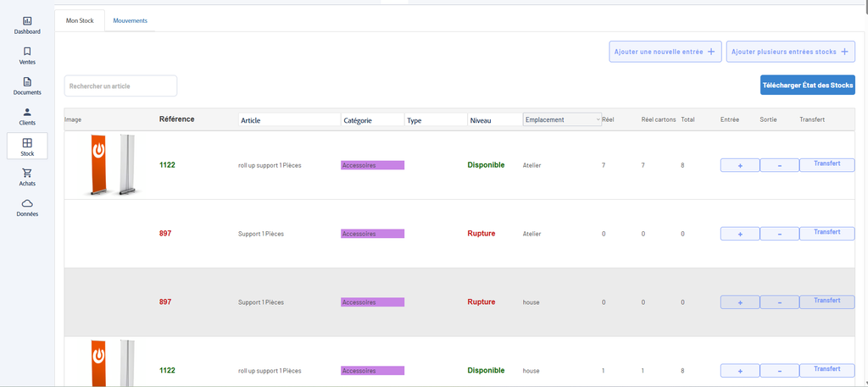
Task: Go to Ventes bookmark icon
Action: click(x=27, y=52)
